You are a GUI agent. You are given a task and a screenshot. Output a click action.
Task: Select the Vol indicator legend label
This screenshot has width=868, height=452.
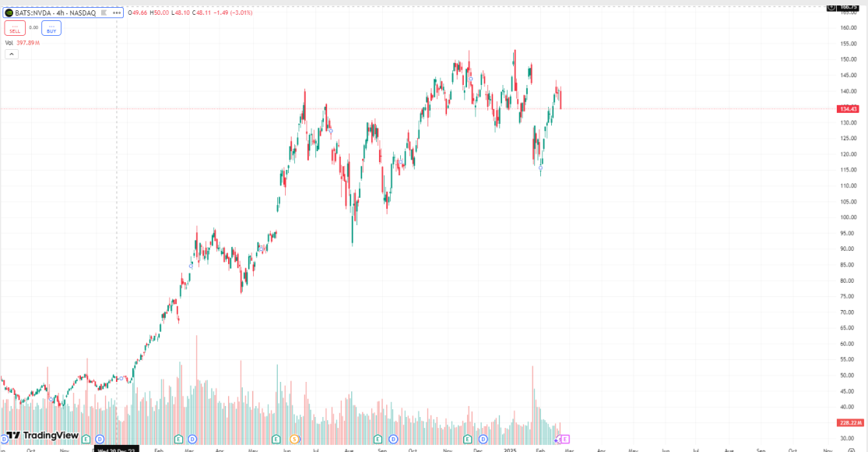pos(9,43)
